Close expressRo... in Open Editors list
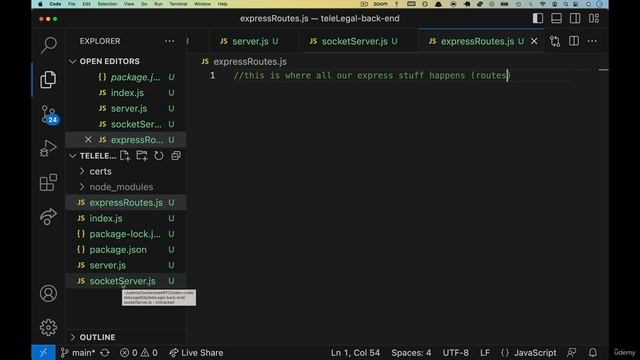The height and width of the screenshot is (360, 640). tap(88, 140)
